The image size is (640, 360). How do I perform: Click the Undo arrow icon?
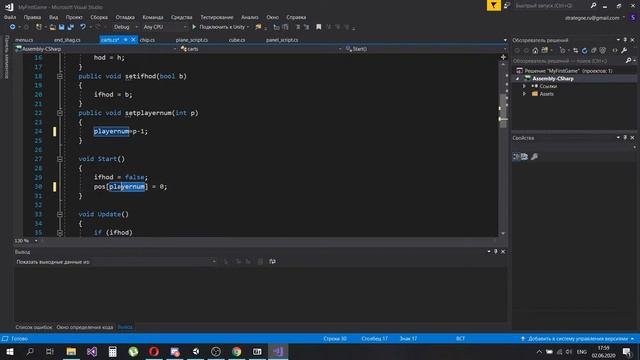click(83, 27)
